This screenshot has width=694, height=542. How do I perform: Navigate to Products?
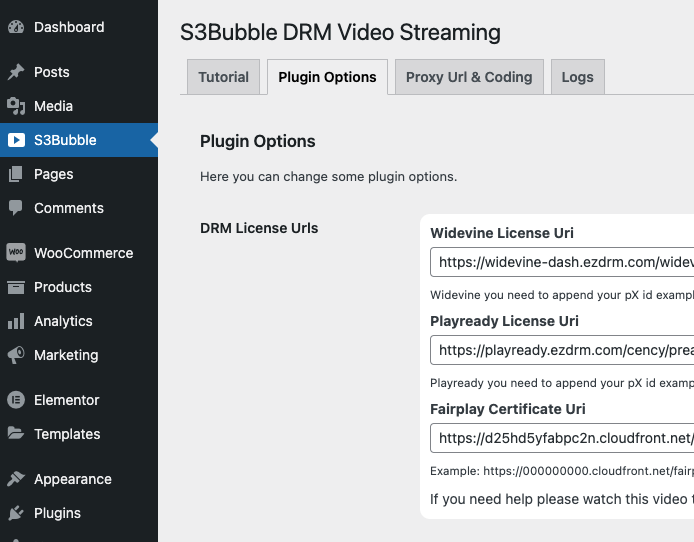[79, 287]
